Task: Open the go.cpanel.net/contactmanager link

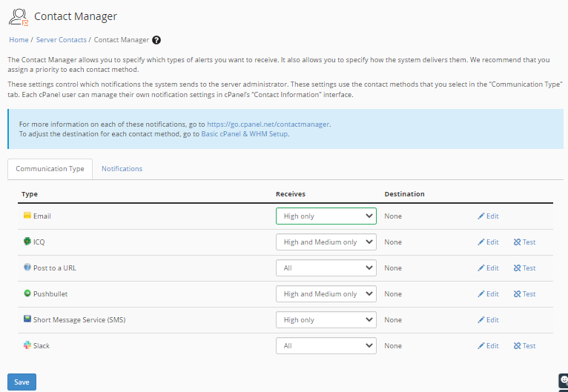Action: point(268,124)
